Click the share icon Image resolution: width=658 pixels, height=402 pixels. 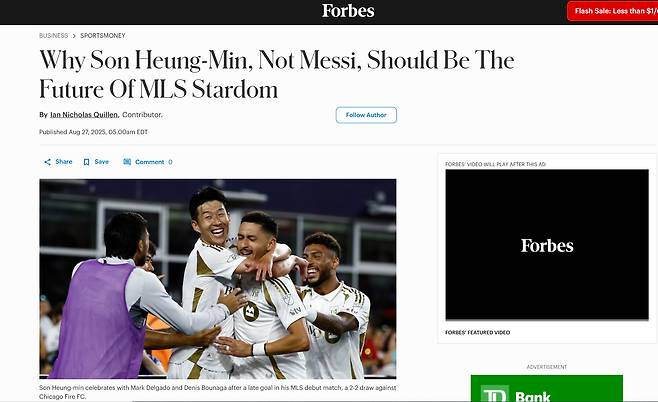[47, 162]
